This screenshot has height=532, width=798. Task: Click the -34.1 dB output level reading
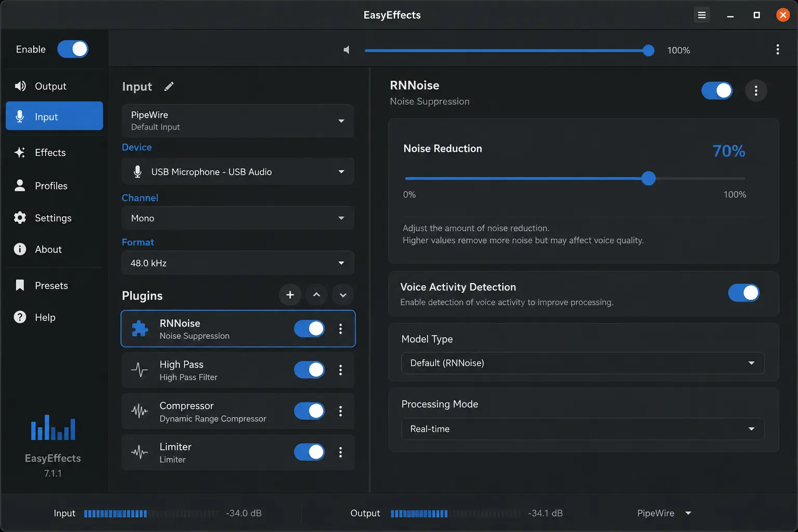[x=545, y=513]
